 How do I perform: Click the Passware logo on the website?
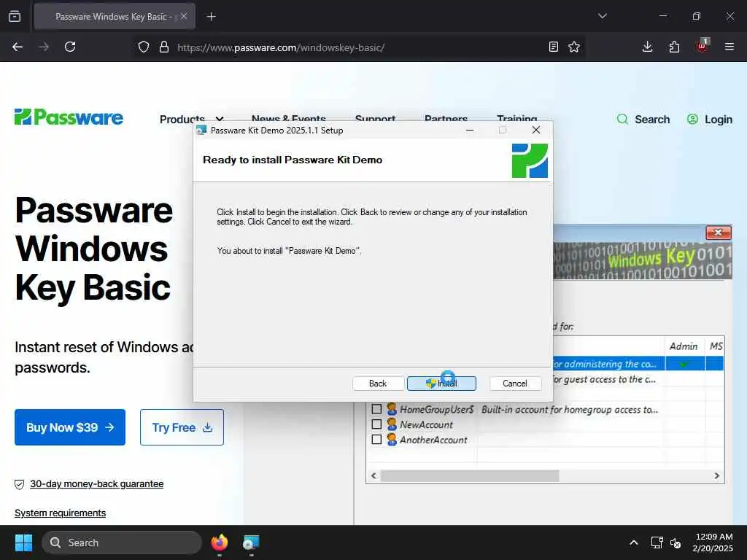click(69, 117)
